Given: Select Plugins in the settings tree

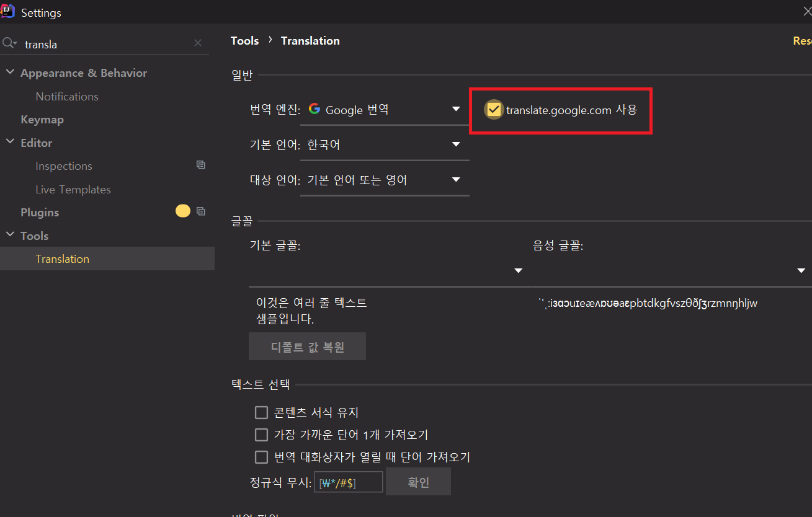Looking at the screenshot, I should coord(40,212).
